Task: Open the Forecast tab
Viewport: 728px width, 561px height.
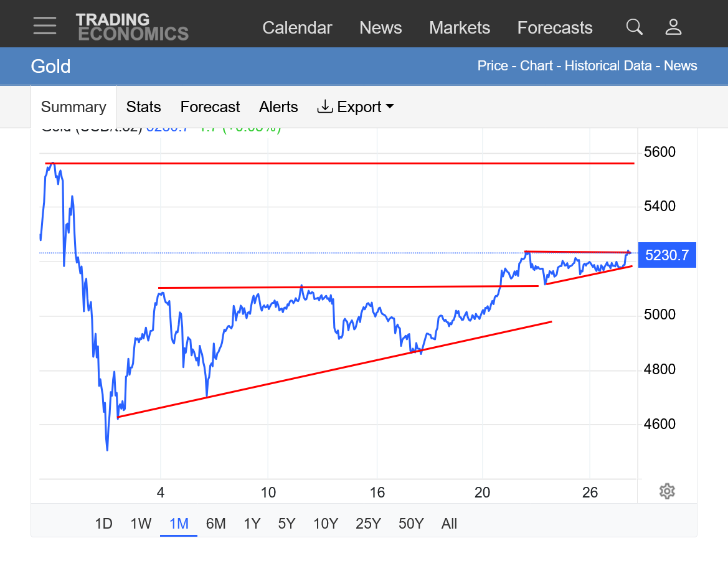Action: coord(210,107)
